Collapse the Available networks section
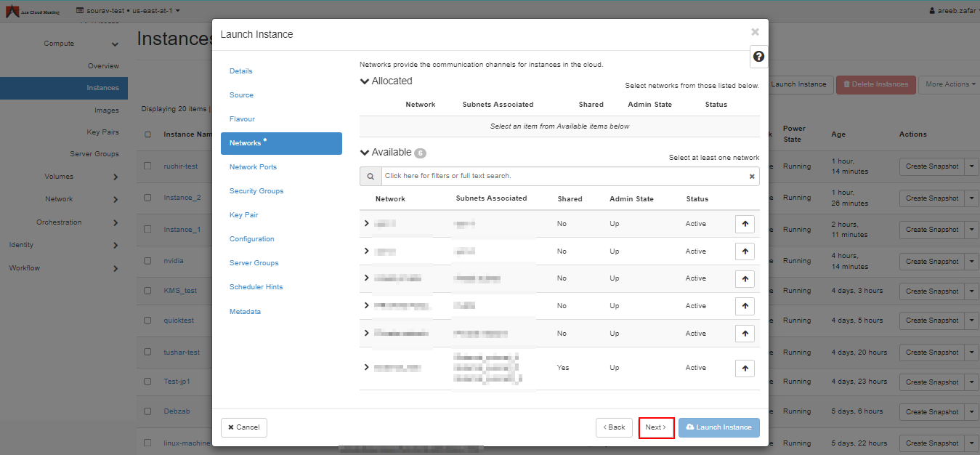 click(365, 153)
